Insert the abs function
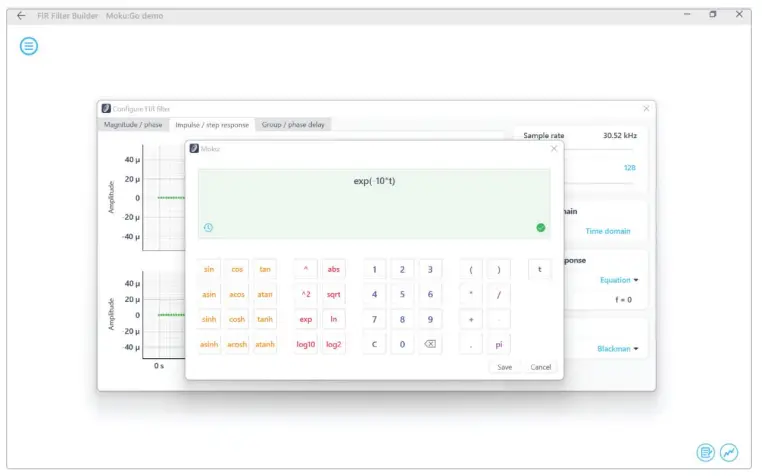The height and width of the screenshot is (476, 762). pyautogui.click(x=333, y=269)
